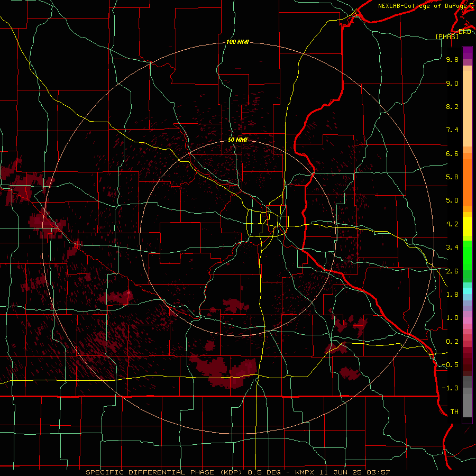
Task: Click the 8.2 value on the color scale
Action: (x=452, y=106)
